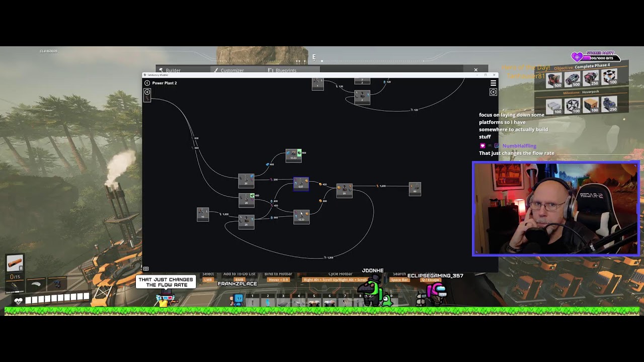Click the bottom-left panel toggle icon
Screen dimensions: 644x362
coord(146,268)
